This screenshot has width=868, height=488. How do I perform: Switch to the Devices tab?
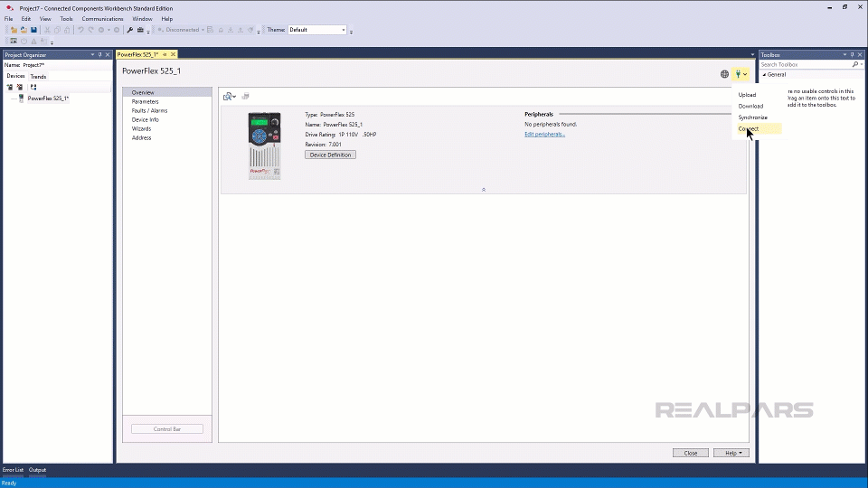15,76
